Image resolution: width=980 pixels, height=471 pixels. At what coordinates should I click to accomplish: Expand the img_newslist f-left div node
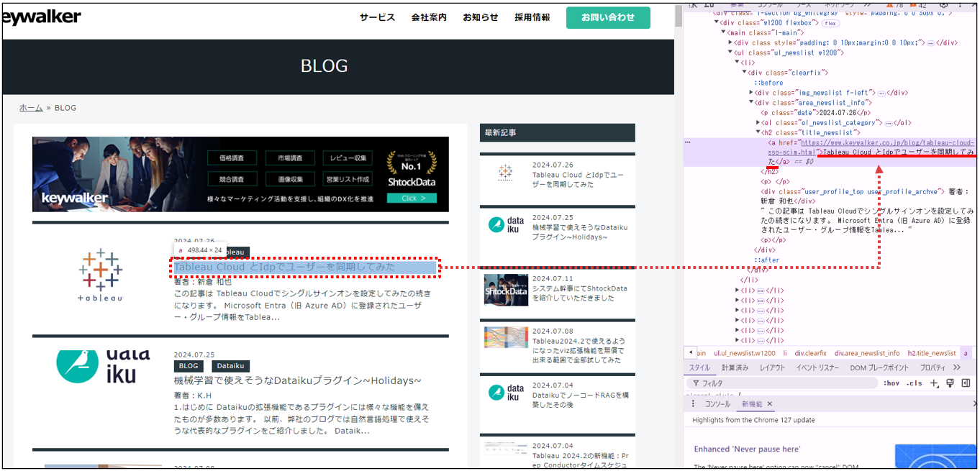(x=751, y=93)
